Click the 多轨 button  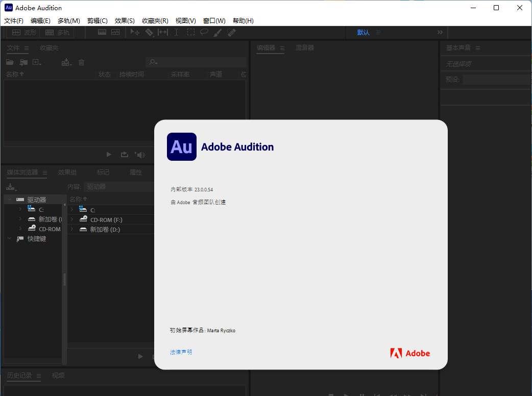point(57,32)
